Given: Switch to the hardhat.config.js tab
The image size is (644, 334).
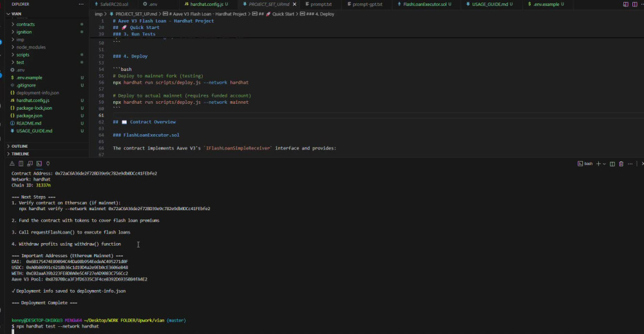Looking at the screenshot, I should click(206, 4).
